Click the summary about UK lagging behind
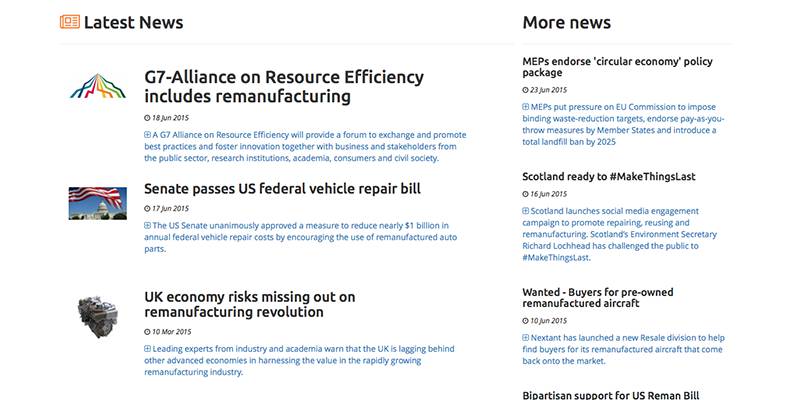The height and width of the screenshot is (400, 800). click(299, 361)
